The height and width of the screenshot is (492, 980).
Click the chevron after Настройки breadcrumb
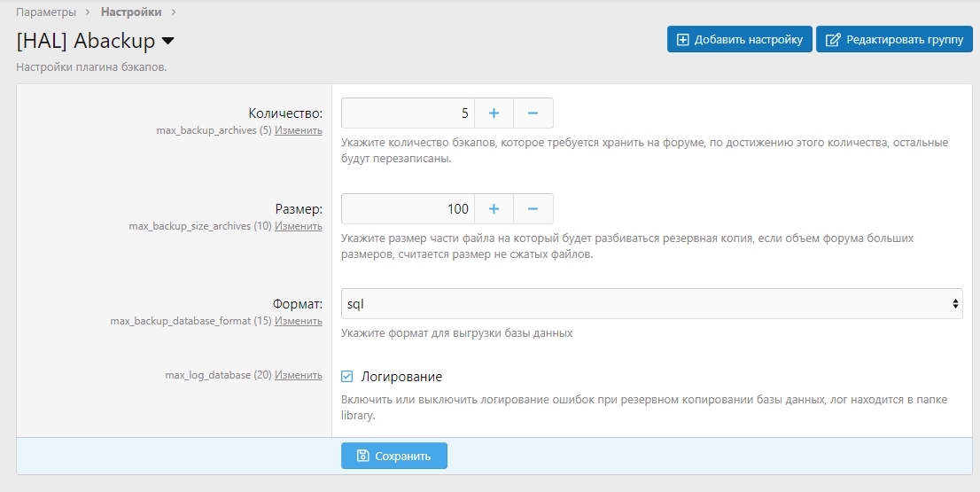point(174,12)
